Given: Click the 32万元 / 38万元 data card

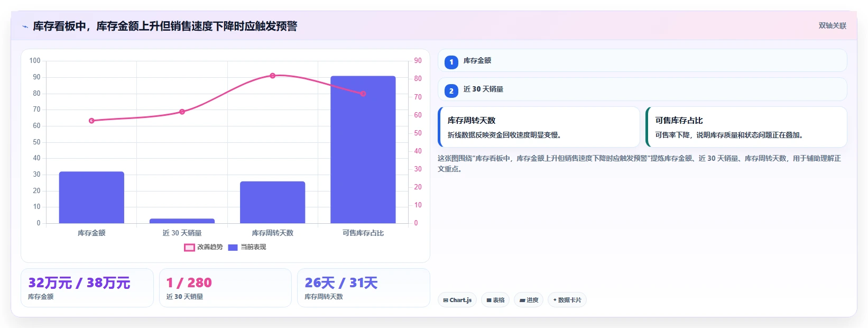Looking at the screenshot, I should [87, 288].
